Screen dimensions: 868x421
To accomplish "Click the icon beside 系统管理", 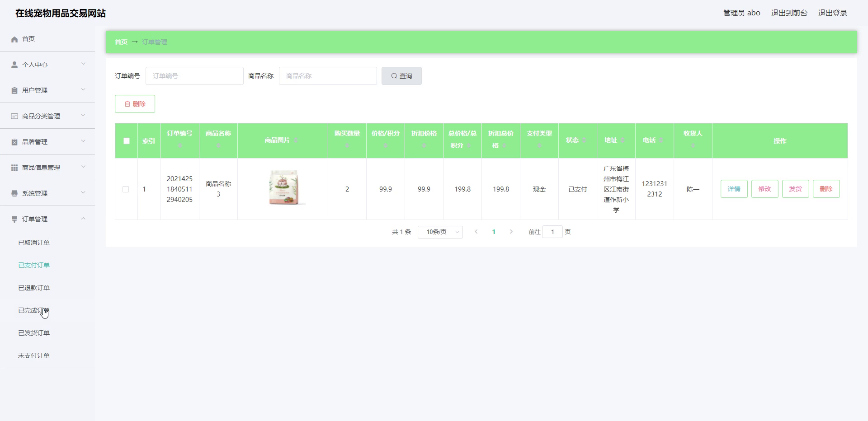I will coord(14,193).
